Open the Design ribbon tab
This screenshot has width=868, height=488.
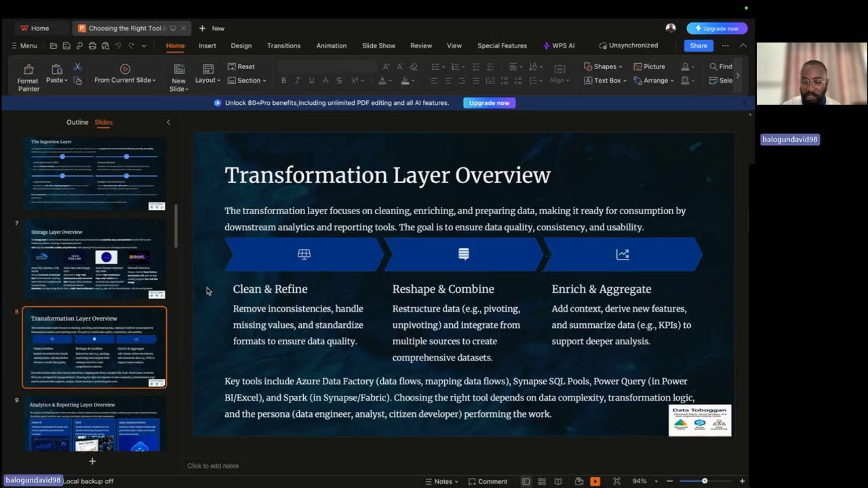(241, 45)
